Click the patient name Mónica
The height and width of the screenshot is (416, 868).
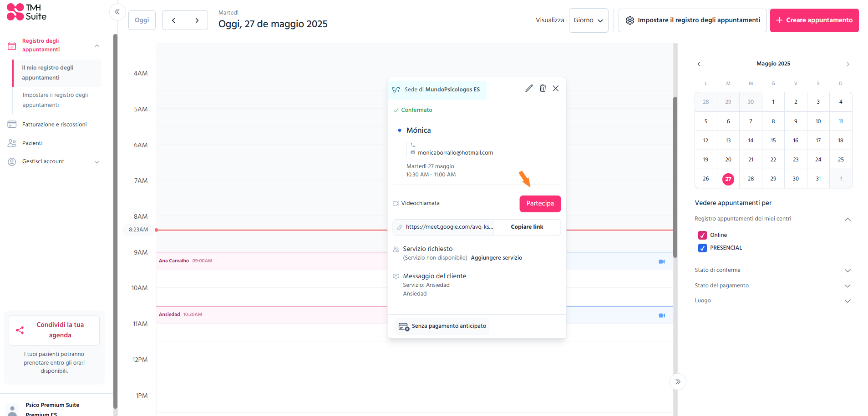pos(418,130)
